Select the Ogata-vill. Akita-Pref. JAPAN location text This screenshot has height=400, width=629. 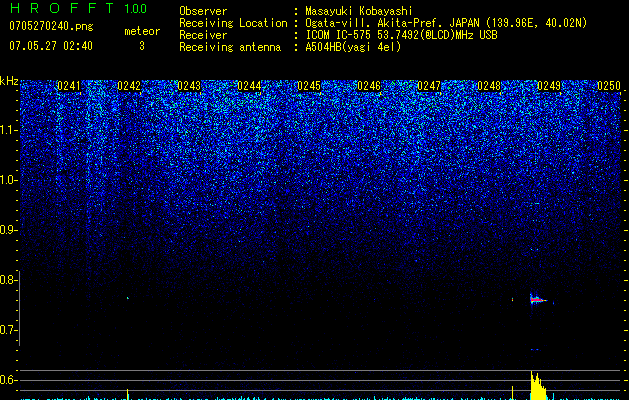click(x=446, y=23)
